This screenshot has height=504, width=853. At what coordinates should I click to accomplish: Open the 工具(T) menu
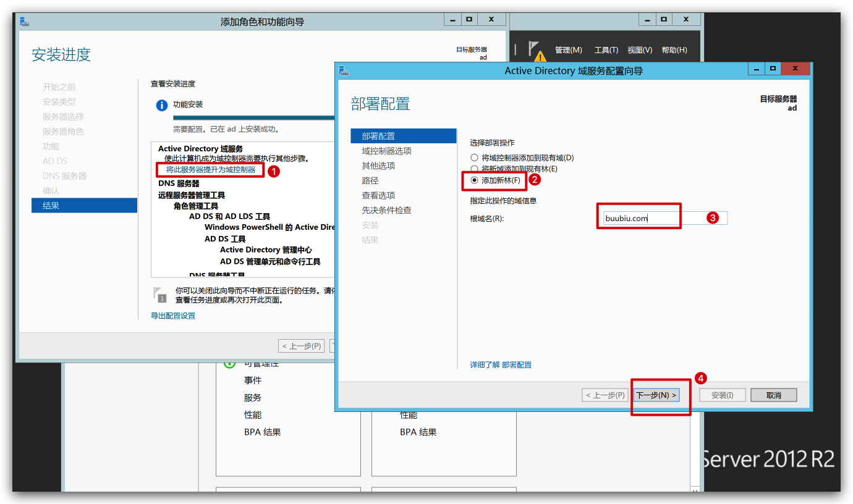pos(606,50)
